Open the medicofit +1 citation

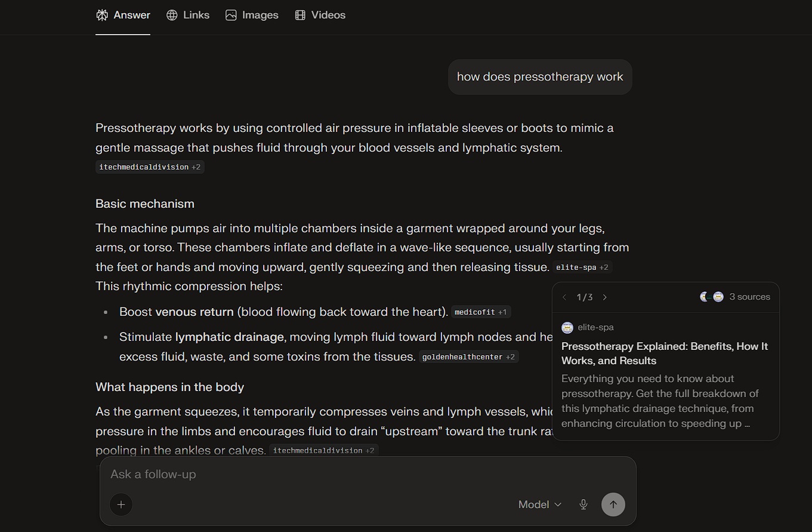480,312
